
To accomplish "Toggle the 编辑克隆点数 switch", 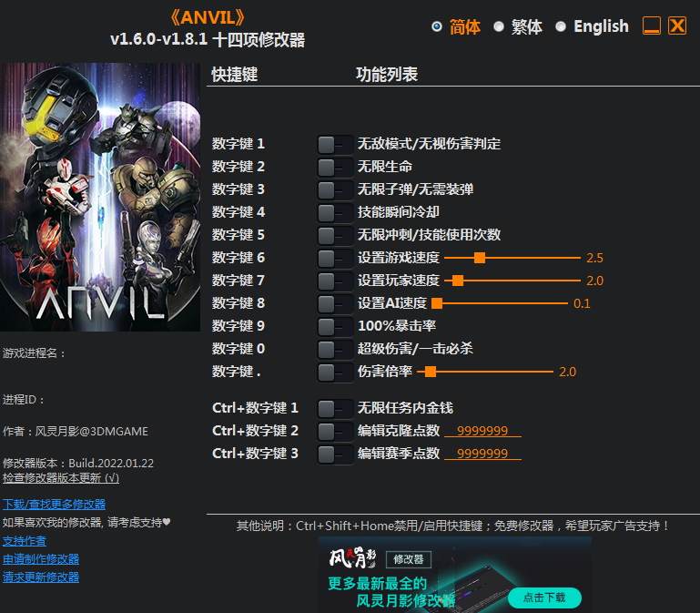I will pyautogui.click(x=335, y=431).
